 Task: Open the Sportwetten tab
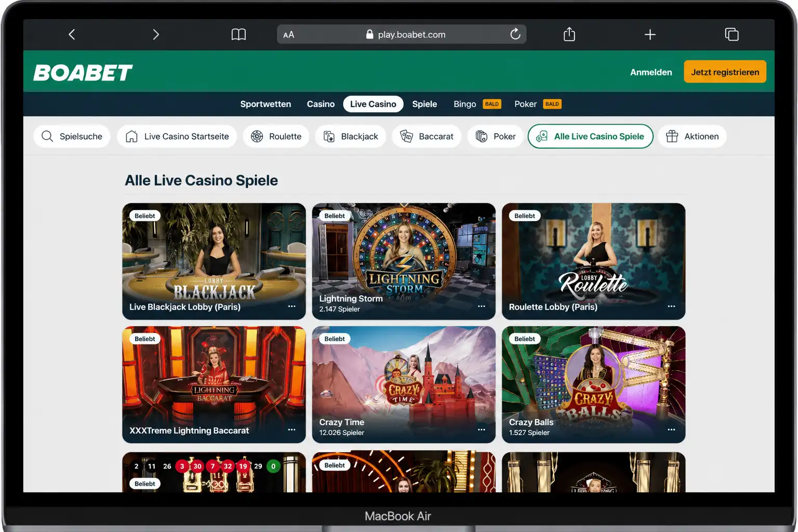coord(265,104)
